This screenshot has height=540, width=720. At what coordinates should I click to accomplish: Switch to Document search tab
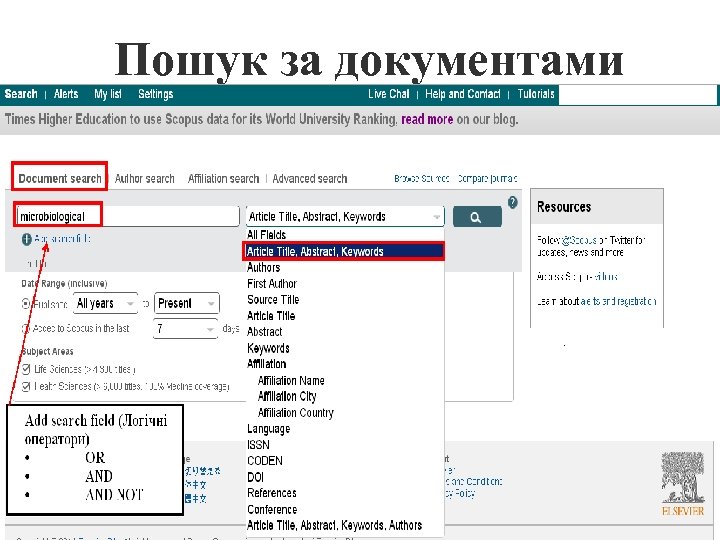coord(60,178)
